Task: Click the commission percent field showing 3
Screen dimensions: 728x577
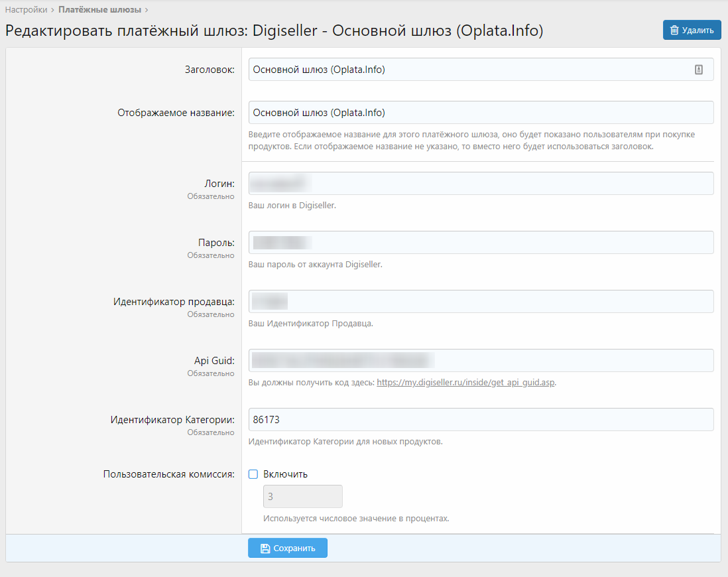Action: pyautogui.click(x=303, y=497)
